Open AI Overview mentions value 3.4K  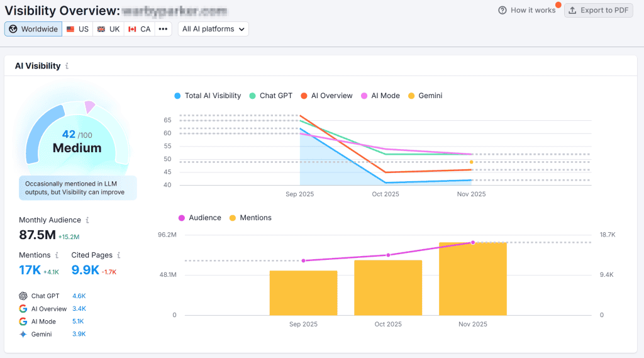coord(79,309)
